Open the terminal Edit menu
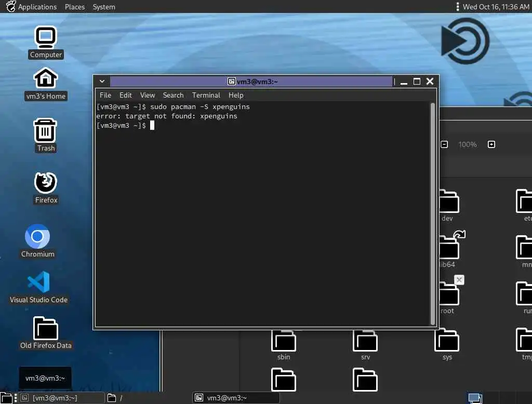Screen dimensions: 532x404 click(x=126, y=96)
